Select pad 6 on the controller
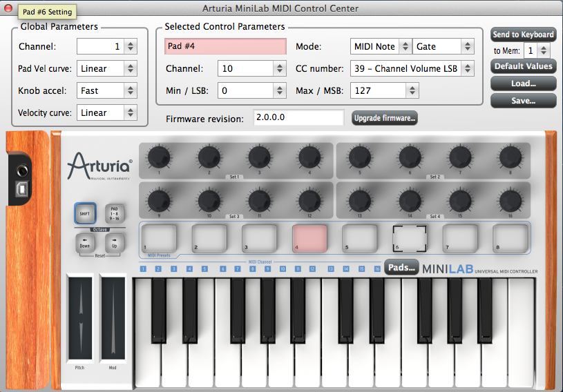Image resolution: width=563 pixels, height=392 pixels. point(410,239)
